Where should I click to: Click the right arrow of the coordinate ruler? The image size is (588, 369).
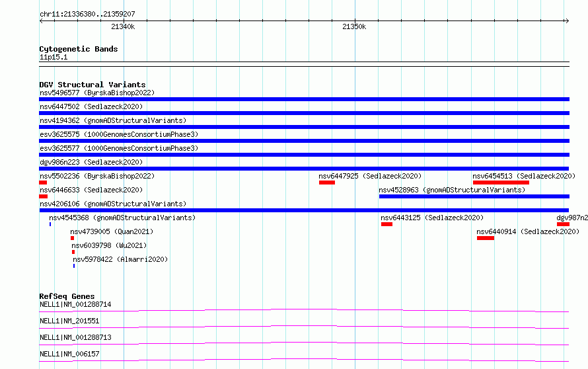pyautogui.click(x=567, y=21)
